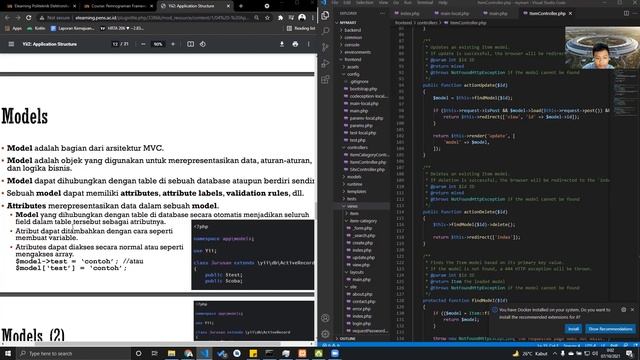Open the Windows Start menu
This screenshot has height=360, width=640.
(x=8, y=353)
